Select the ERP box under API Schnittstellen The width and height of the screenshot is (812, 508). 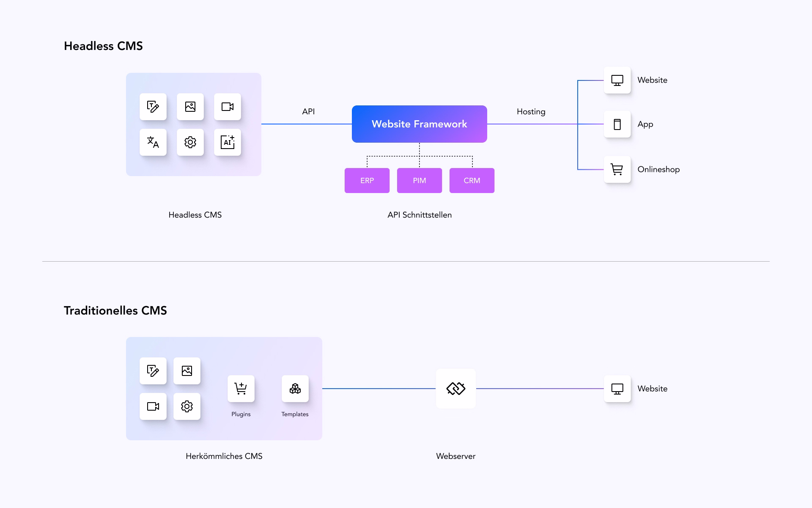(x=367, y=180)
